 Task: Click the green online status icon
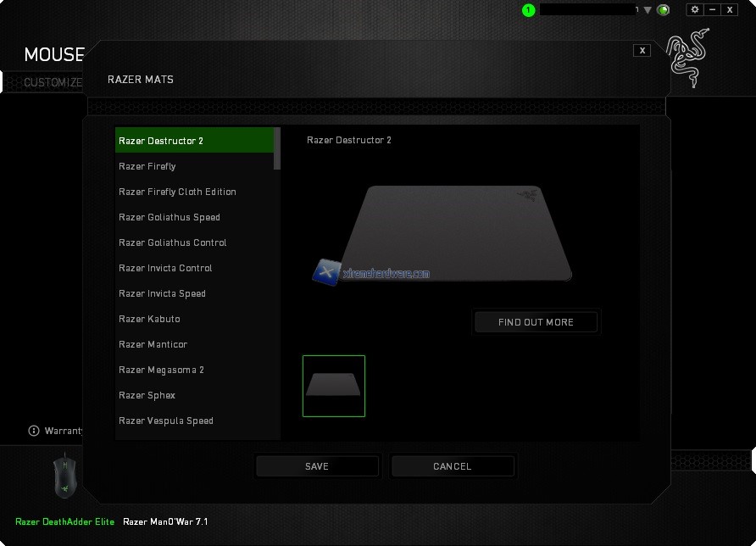tap(664, 10)
